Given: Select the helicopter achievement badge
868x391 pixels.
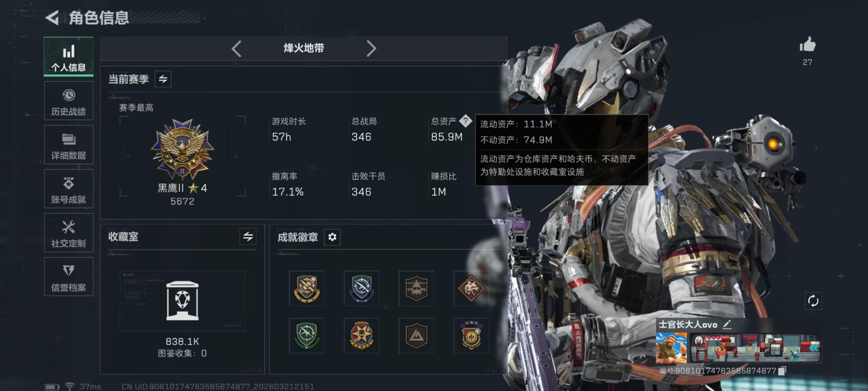Looking at the screenshot, I should pyautogui.click(x=416, y=288).
